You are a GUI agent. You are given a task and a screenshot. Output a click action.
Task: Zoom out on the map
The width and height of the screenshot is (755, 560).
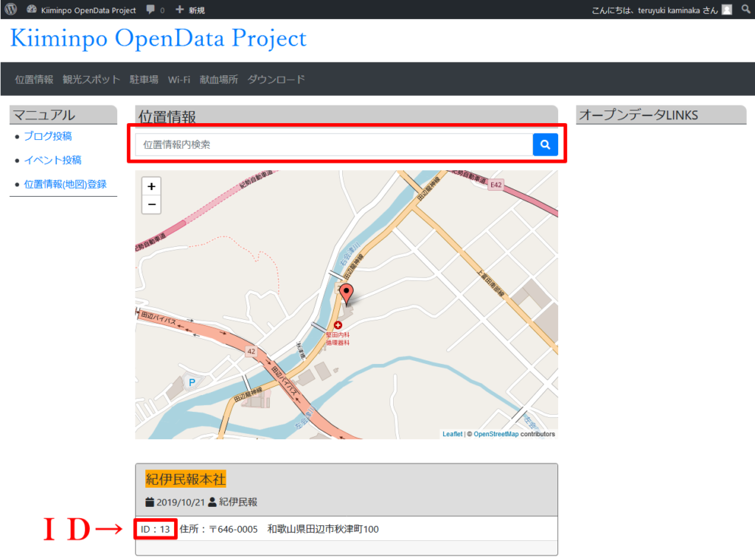point(151,204)
